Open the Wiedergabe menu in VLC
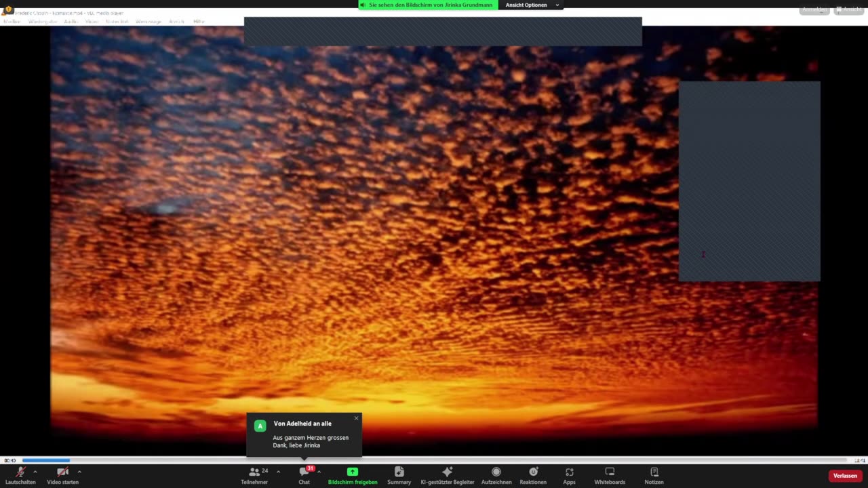The width and height of the screenshot is (868, 488). 43,22
